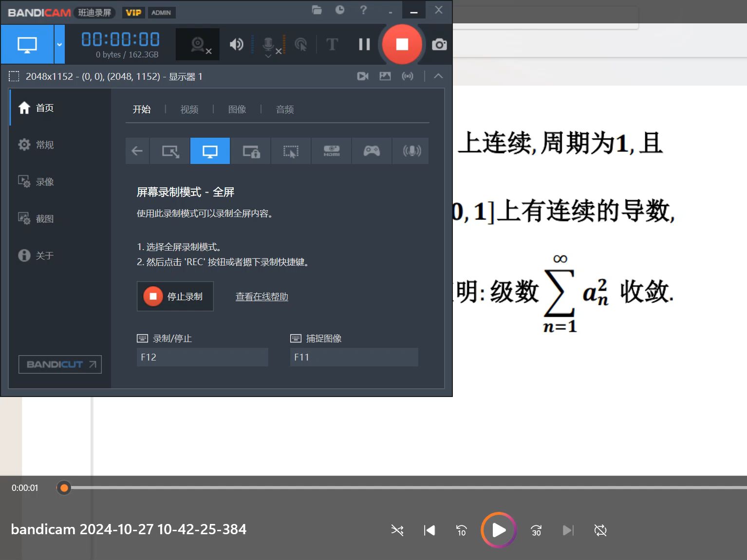Click the 捕捉图像 hotkey field F11
This screenshot has width=747, height=560.
tap(354, 357)
